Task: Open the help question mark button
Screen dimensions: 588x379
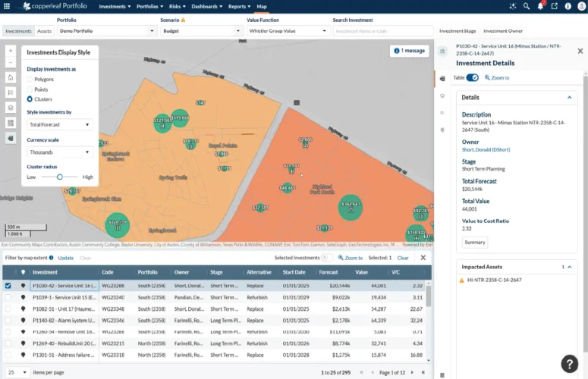Action: [569, 363]
